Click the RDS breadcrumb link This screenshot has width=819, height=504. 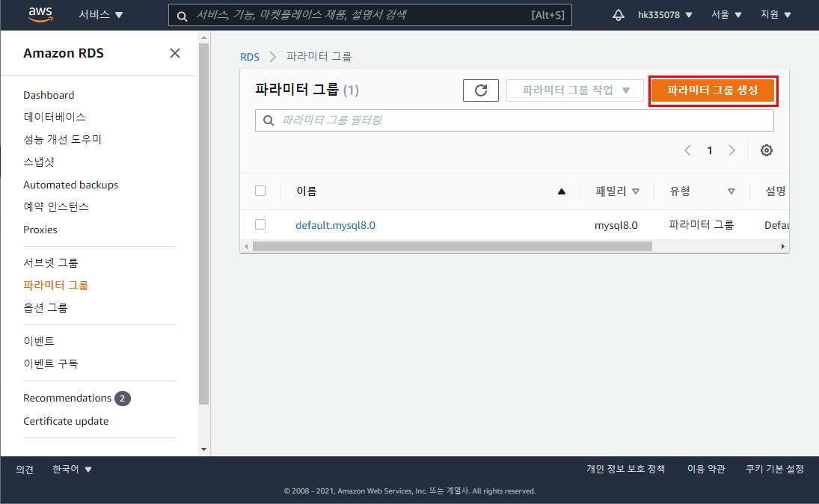coord(250,56)
